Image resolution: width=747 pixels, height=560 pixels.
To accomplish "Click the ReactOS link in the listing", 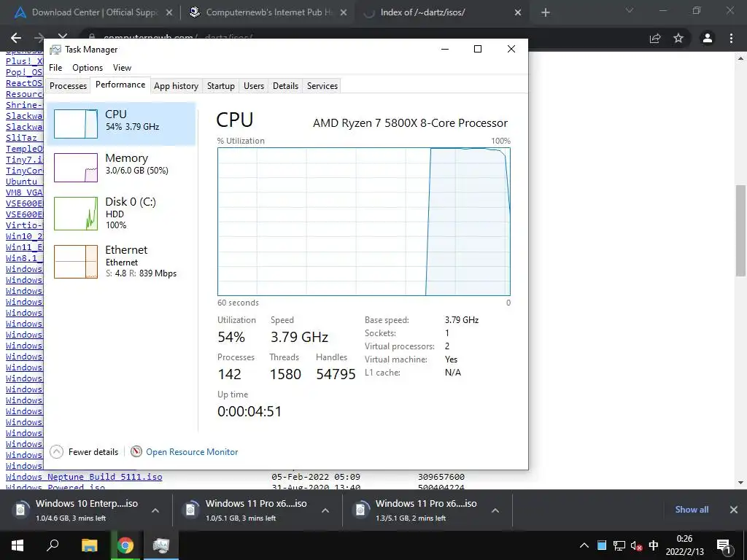I will (x=24, y=83).
